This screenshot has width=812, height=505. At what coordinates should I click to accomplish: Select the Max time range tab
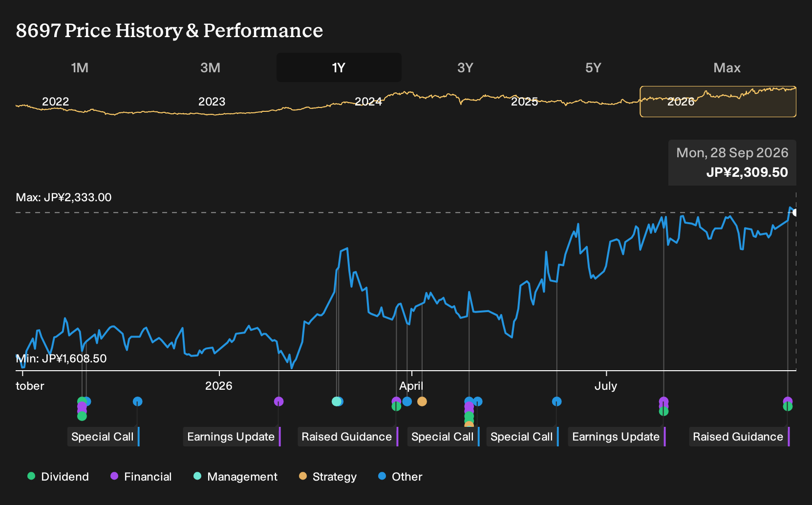pos(727,67)
